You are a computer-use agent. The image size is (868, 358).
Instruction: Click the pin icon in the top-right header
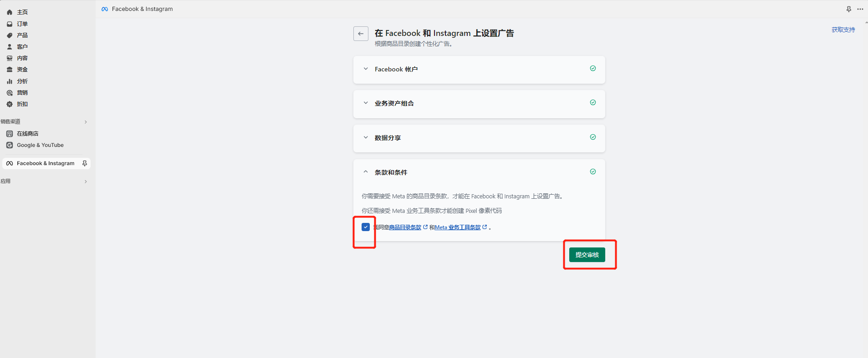[x=849, y=9]
